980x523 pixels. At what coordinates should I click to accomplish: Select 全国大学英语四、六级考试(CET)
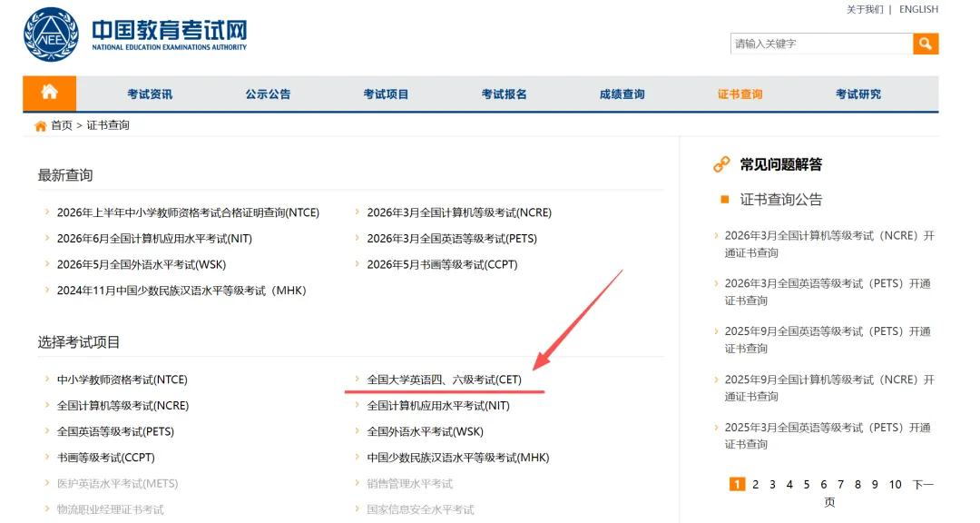[445, 380]
